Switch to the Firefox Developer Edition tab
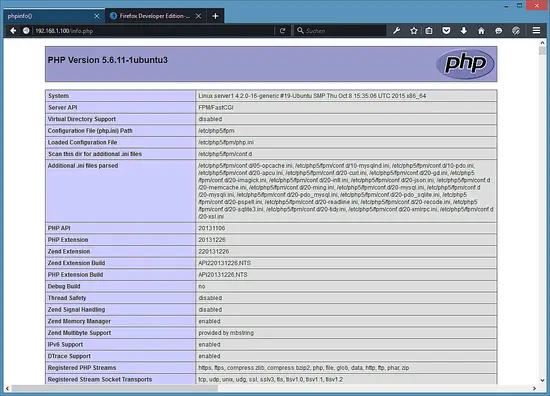This screenshot has height=396, width=550. 156,16
